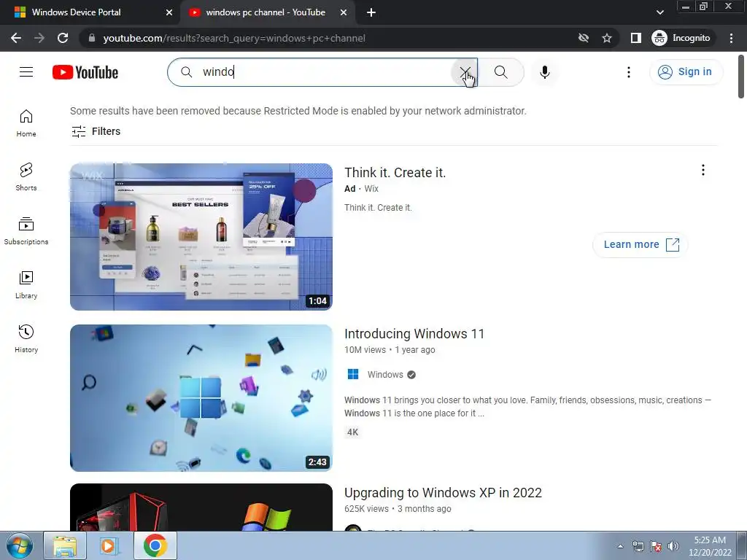Click the Chrome taskbar icon
Viewport: 747px width, 560px height.
pyautogui.click(x=155, y=545)
